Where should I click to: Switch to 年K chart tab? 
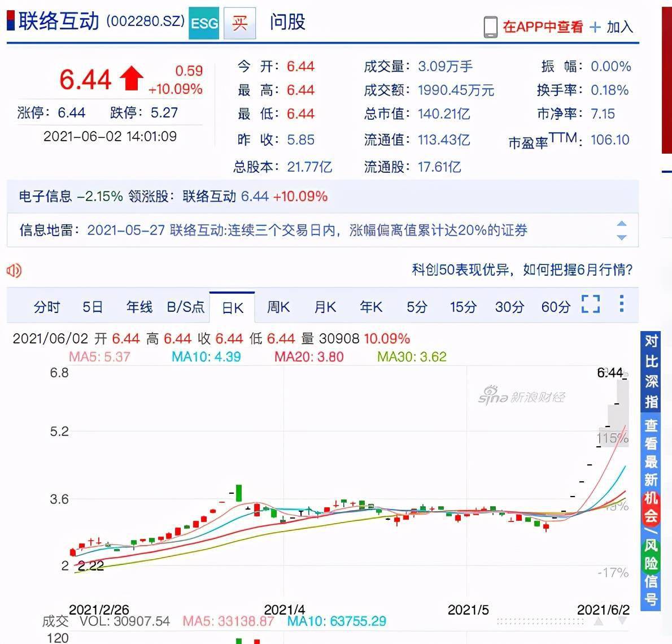click(x=371, y=307)
